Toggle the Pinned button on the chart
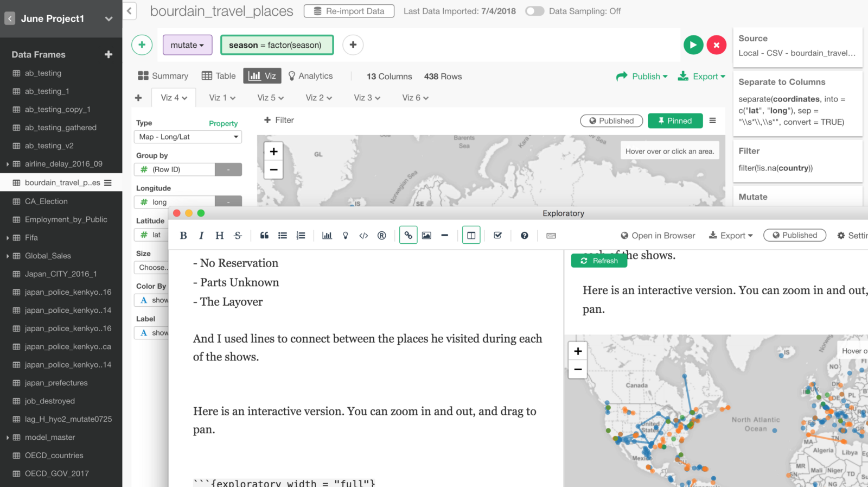 coord(675,121)
